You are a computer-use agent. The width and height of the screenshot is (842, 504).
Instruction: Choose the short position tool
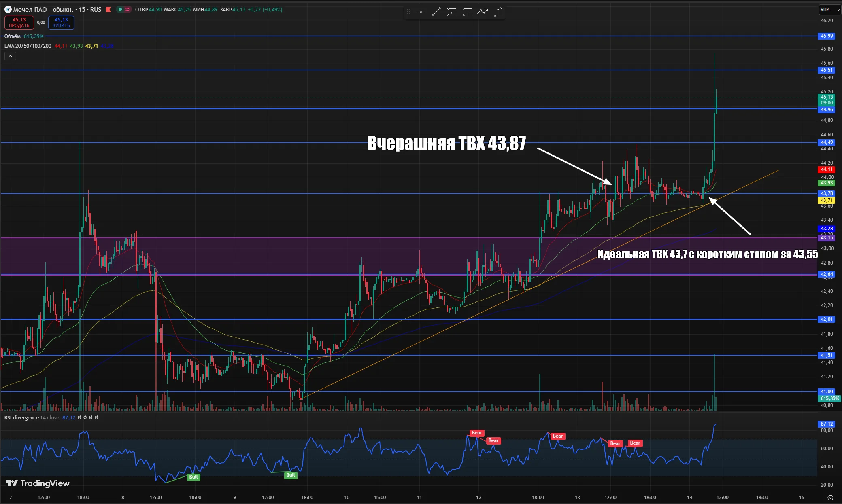[x=452, y=12]
